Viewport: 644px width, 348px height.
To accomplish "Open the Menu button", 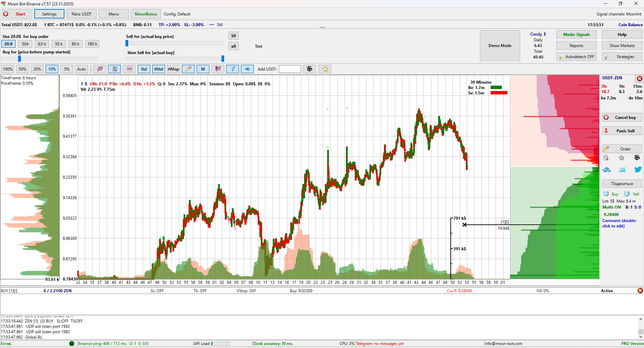I will pyautogui.click(x=114, y=14).
